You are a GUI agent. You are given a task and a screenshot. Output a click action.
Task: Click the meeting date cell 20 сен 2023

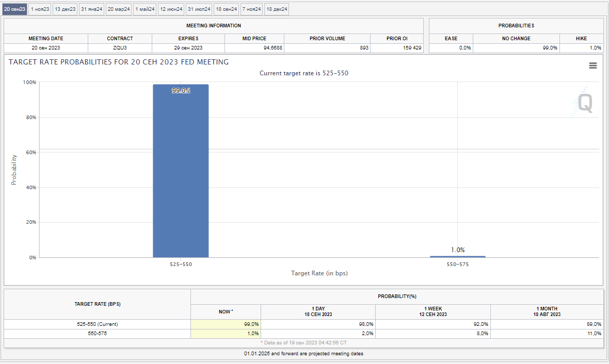(x=46, y=48)
